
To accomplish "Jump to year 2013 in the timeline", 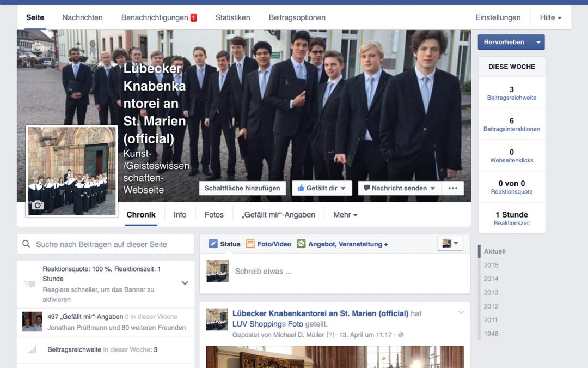I will point(490,292).
